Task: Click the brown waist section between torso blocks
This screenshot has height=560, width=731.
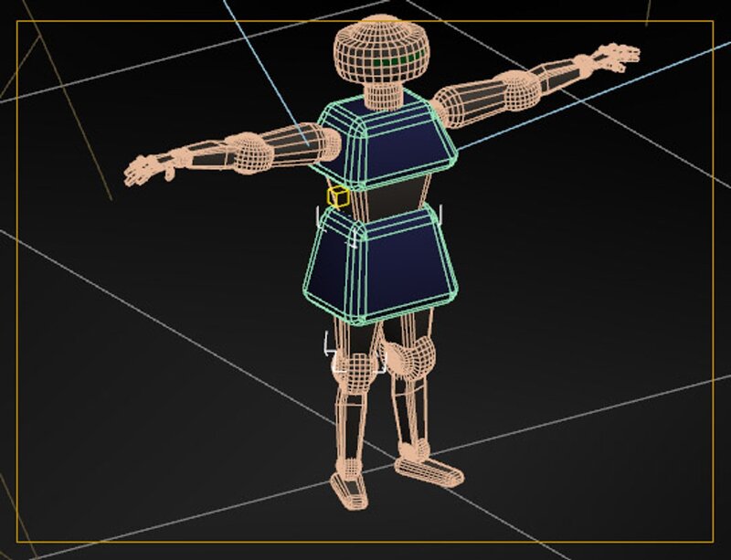Action: click(386, 194)
